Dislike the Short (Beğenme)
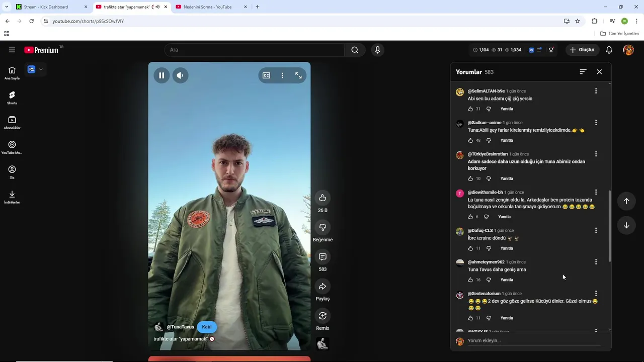The height and width of the screenshot is (362, 644). pos(323,227)
